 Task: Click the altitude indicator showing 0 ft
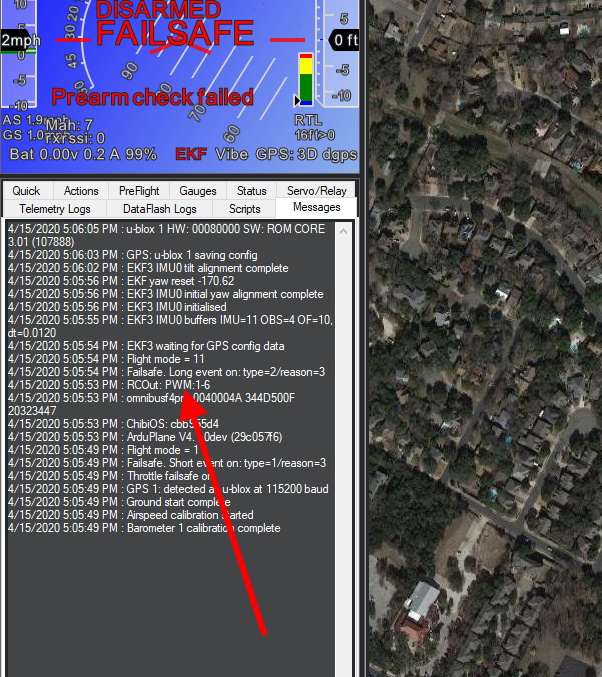[343, 40]
